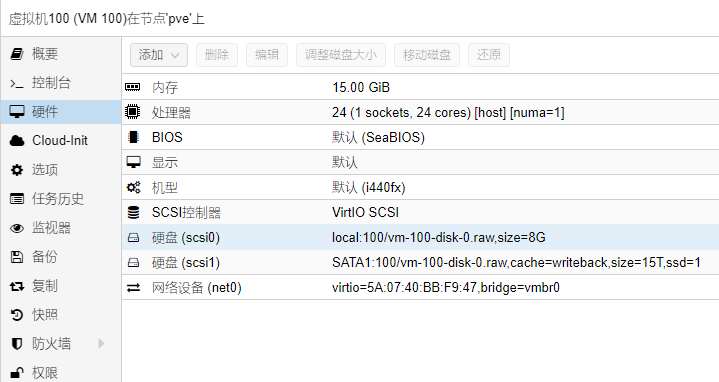Viewport: 719px width, 382px height.
Task: Click the 编辑 toolbar button
Action: coord(267,55)
